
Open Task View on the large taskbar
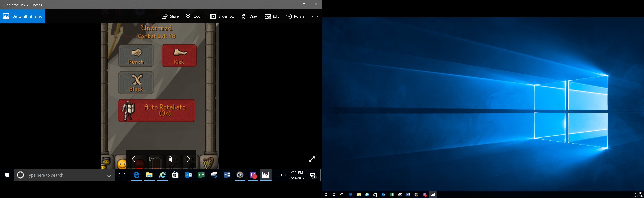pyautogui.click(x=122, y=175)
